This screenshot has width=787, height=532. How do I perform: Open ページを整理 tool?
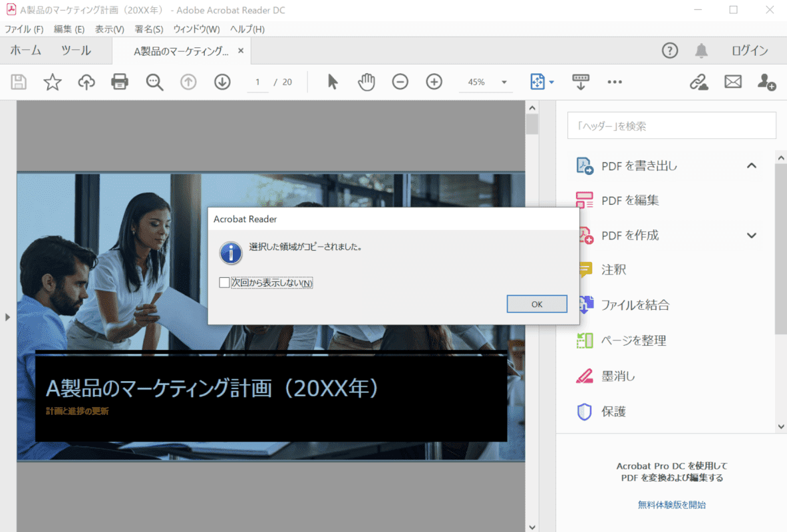621,340
